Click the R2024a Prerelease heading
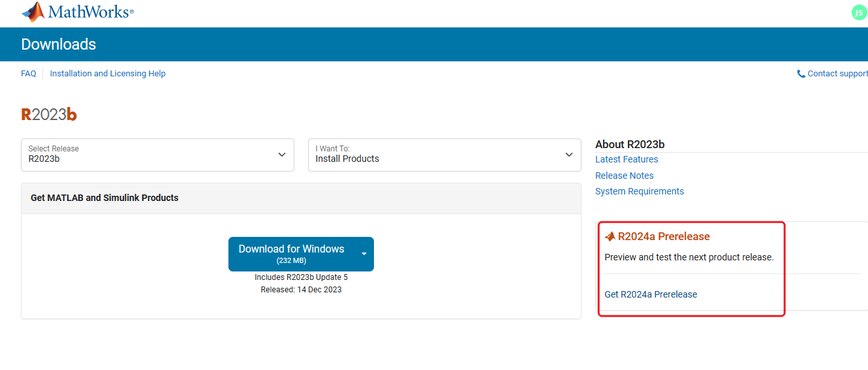The image size is (868, 370). tap(664, 236)
